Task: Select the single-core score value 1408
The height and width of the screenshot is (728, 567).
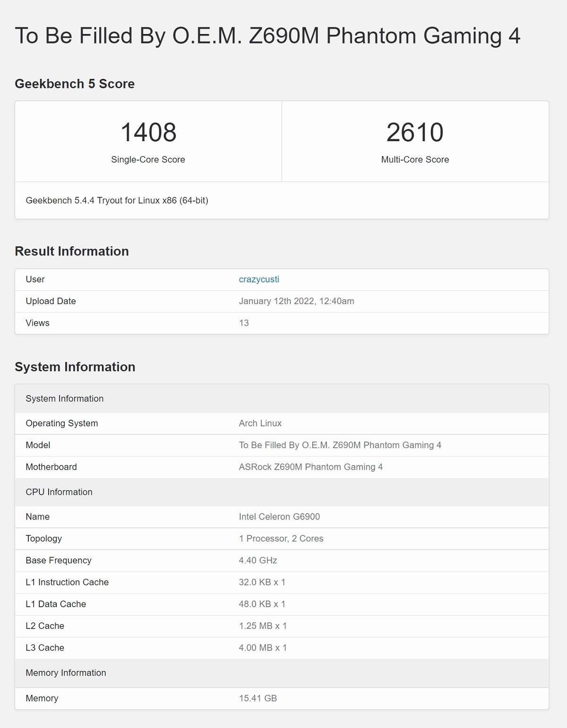Action: (x=148, y=132)
